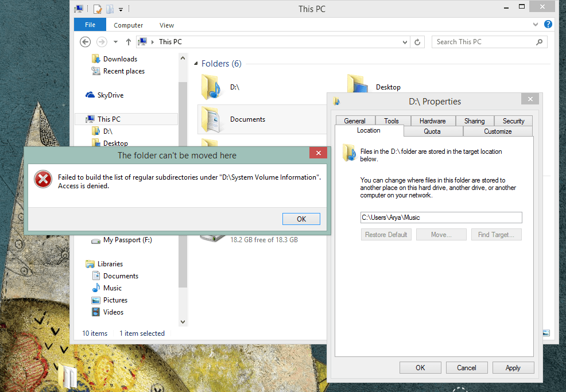Click the Properties quick access icon
Viewport: 566px width, 392px height.
pos(98,9)
